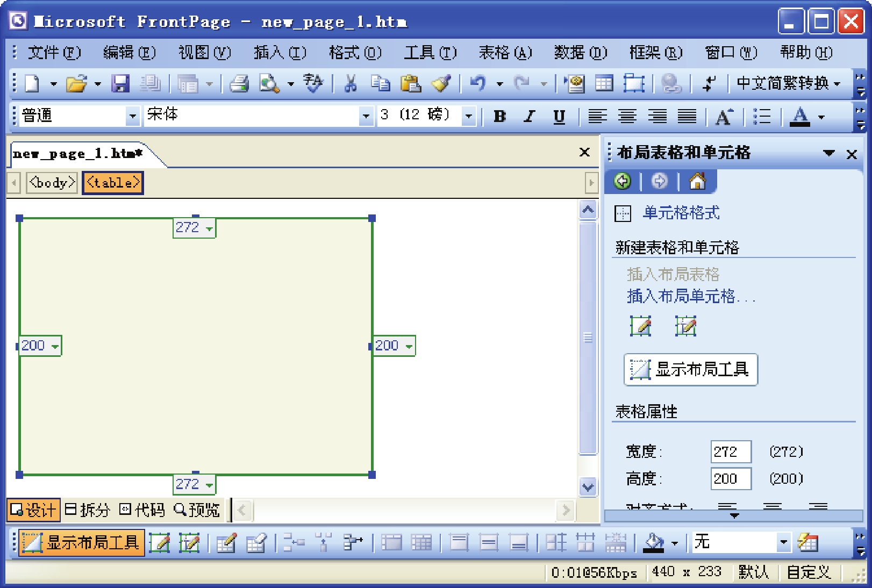Image resolution: width=872 pixels, height=588 pixels.
Task: Click the Cut scissors icon
Action: coord(351,83)
